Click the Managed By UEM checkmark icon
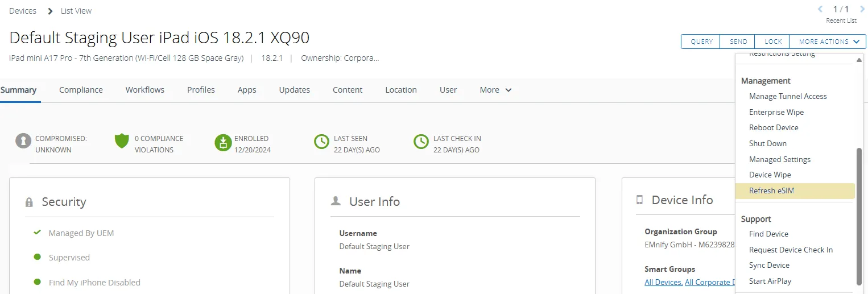 click(x=37, y=233)
